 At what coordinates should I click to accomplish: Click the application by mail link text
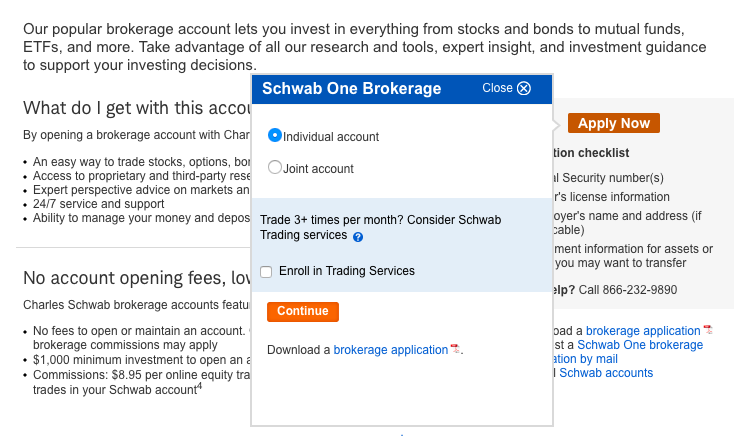tap(585, 359)
